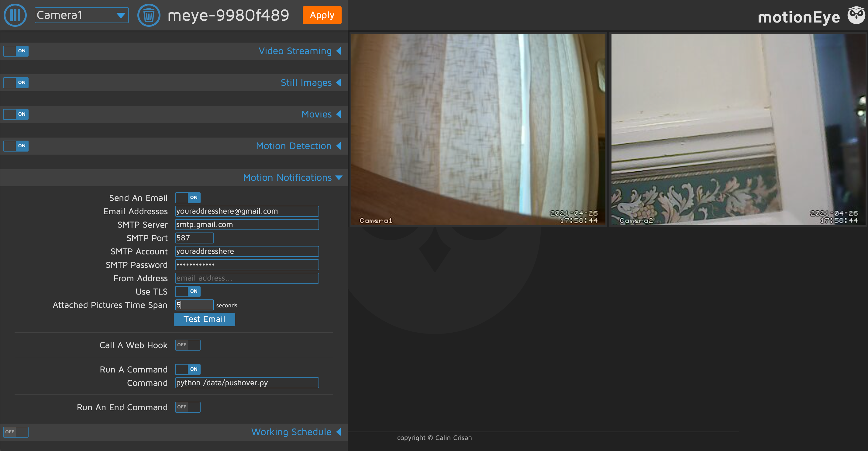Expand the Video Streaming section
This screenshot has width=868, height=451.
coord(296,51)
